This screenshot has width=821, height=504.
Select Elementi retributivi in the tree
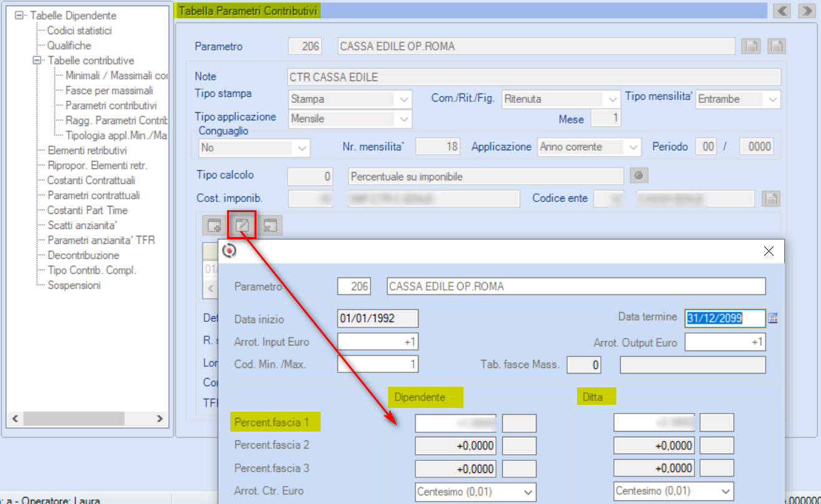click(87, 150)
